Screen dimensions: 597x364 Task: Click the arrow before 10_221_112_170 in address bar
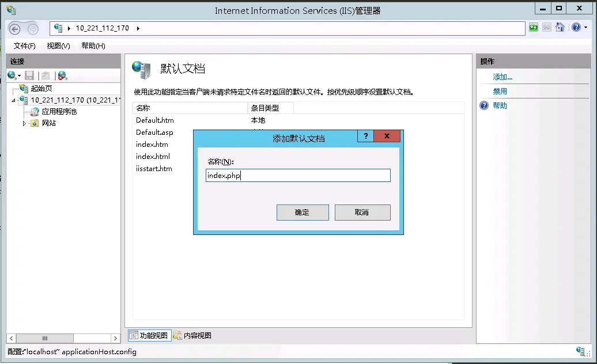[x=69, y=28]
